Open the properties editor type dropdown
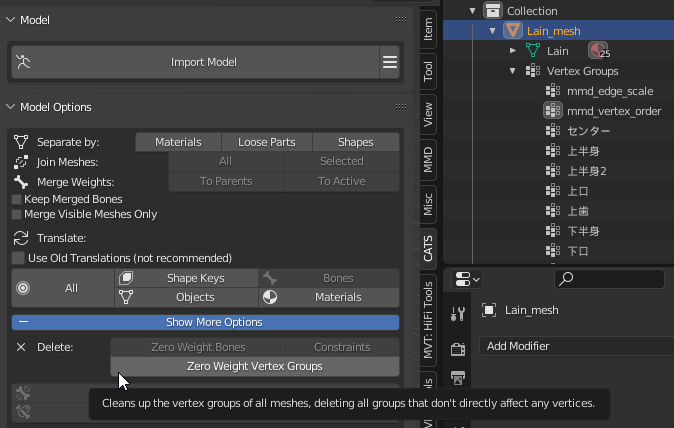 pos(467,279)
